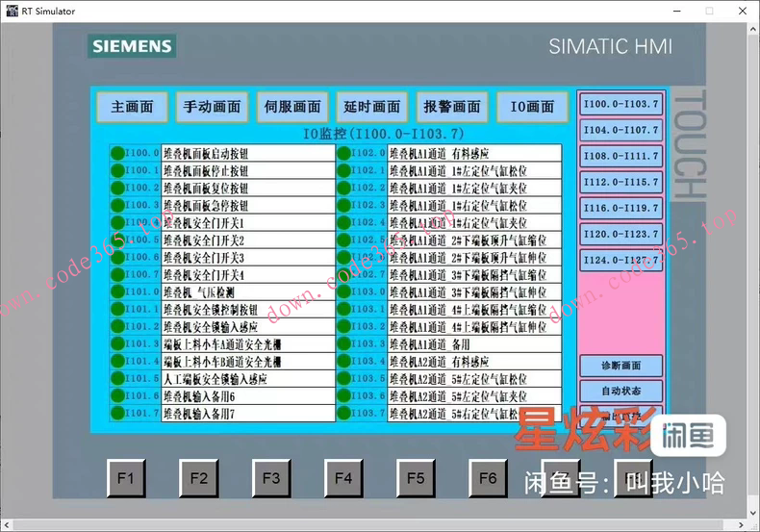Show IO range I120.0-I123.7
Screen dimensions: 760x532
(x=621, y=235)
